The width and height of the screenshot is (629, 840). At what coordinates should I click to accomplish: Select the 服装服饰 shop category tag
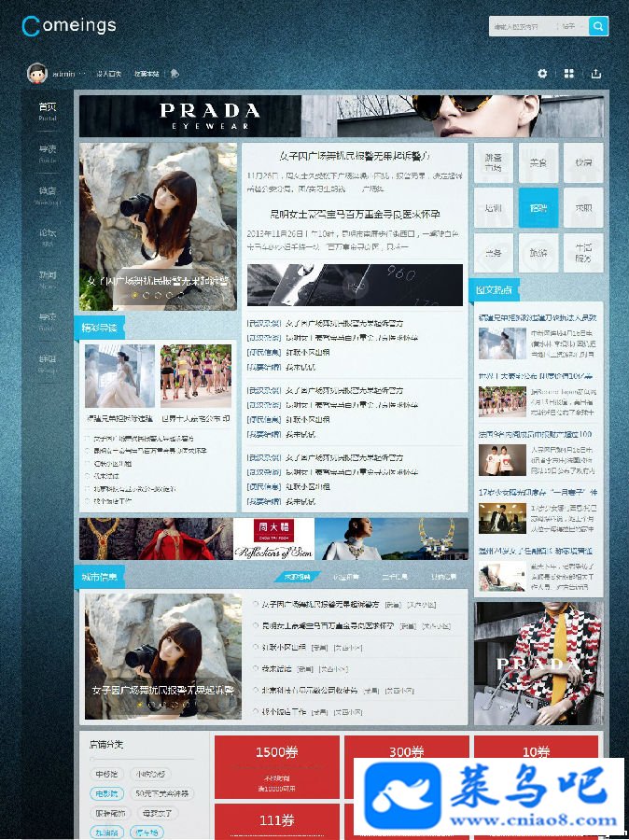pos(110,813)
